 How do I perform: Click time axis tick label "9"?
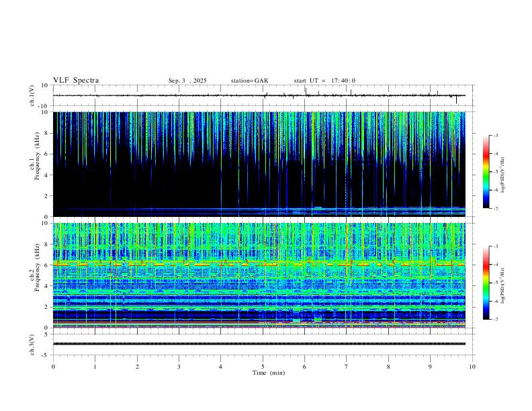coord(430,367)
